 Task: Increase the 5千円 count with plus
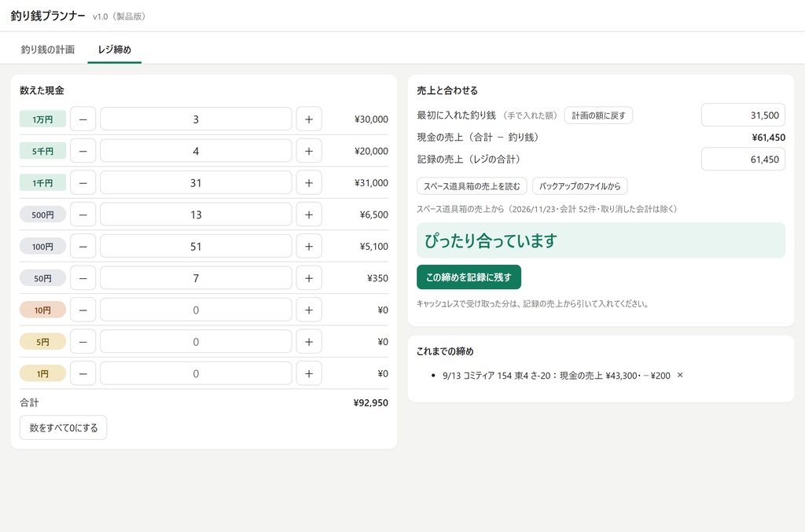(309, 151)
